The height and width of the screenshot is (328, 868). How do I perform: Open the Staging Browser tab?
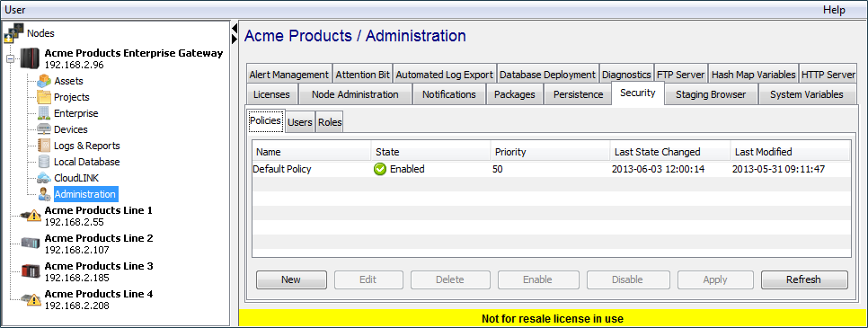pyautogui.click(x=711, y=94)
